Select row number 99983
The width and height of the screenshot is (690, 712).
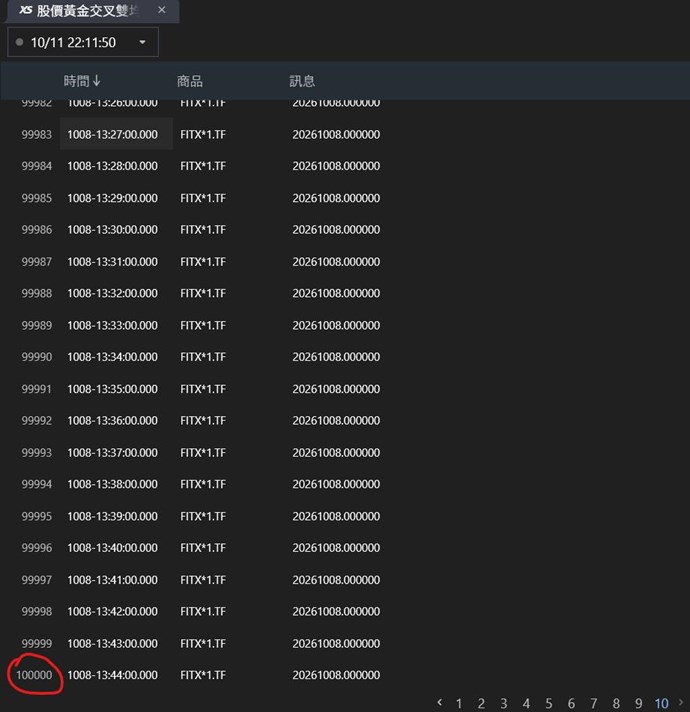pos(37,134)
